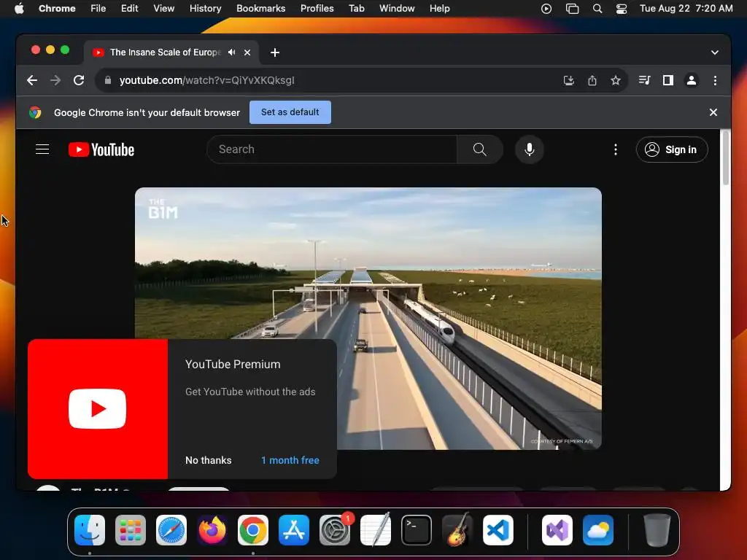This screenshot has width=747, height=560.
Task: Click the browser forward arrow
Action: click(55, 80)
